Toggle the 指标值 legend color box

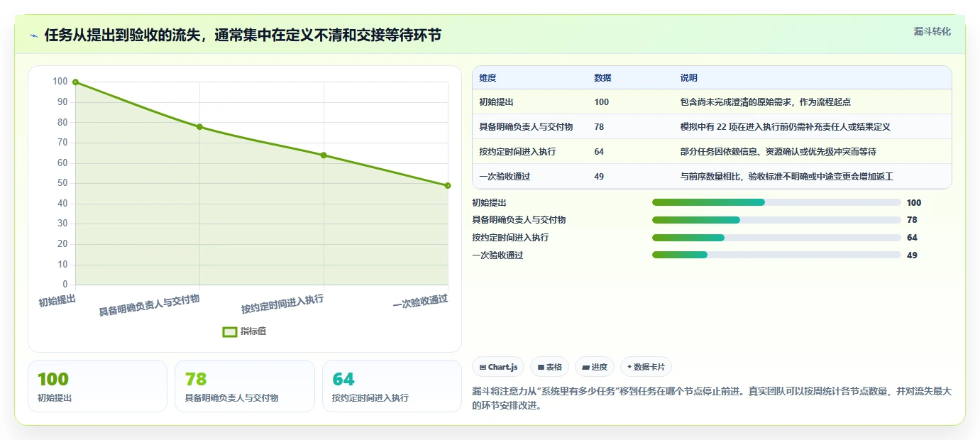tap(229, 331)
